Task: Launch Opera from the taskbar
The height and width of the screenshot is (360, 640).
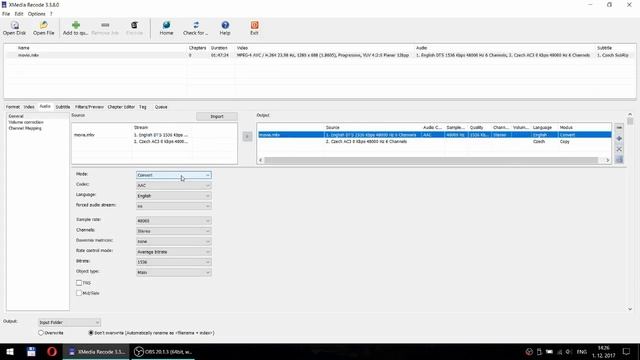Action: click(52, 351)
